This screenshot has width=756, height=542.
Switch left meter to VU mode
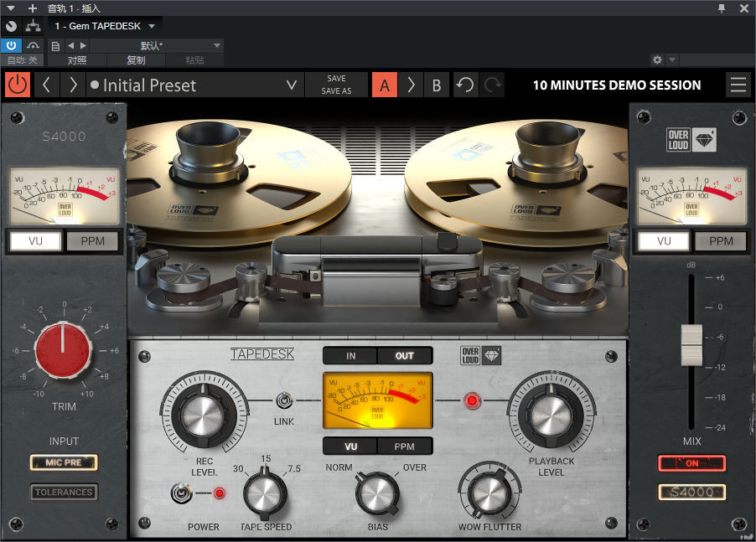click(x=36, y=241)
